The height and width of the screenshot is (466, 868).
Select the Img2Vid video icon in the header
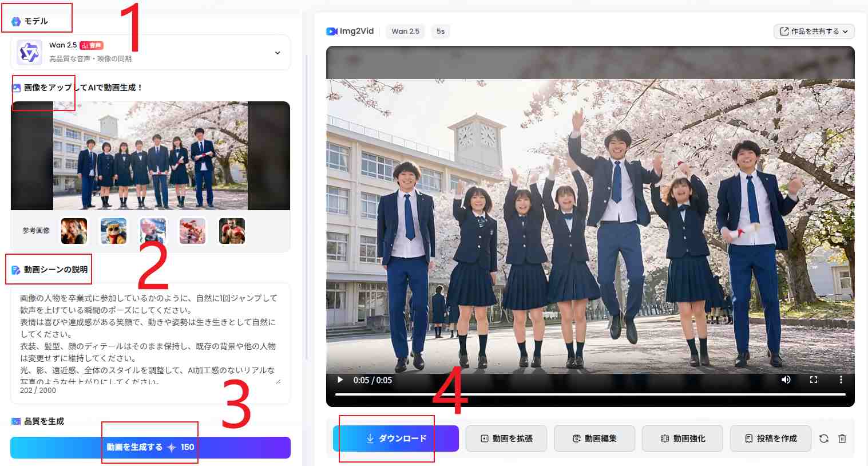click(332, 31)
